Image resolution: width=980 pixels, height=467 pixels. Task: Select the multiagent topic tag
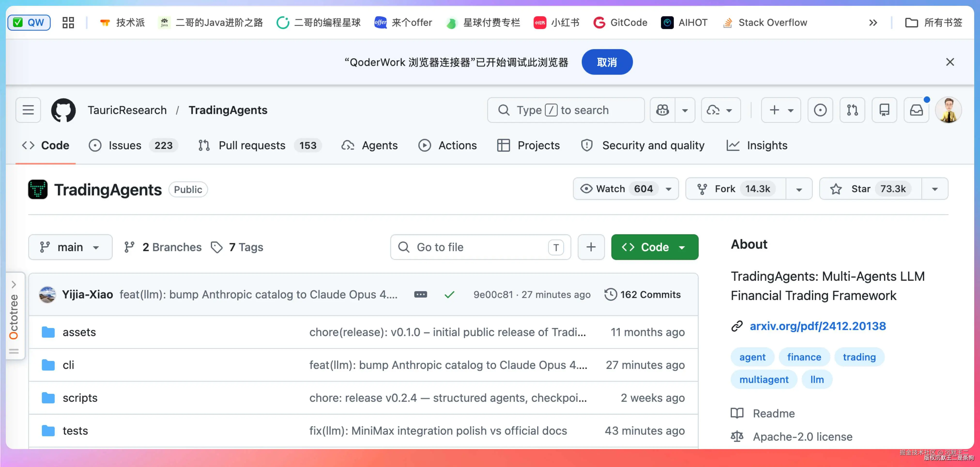764,380
